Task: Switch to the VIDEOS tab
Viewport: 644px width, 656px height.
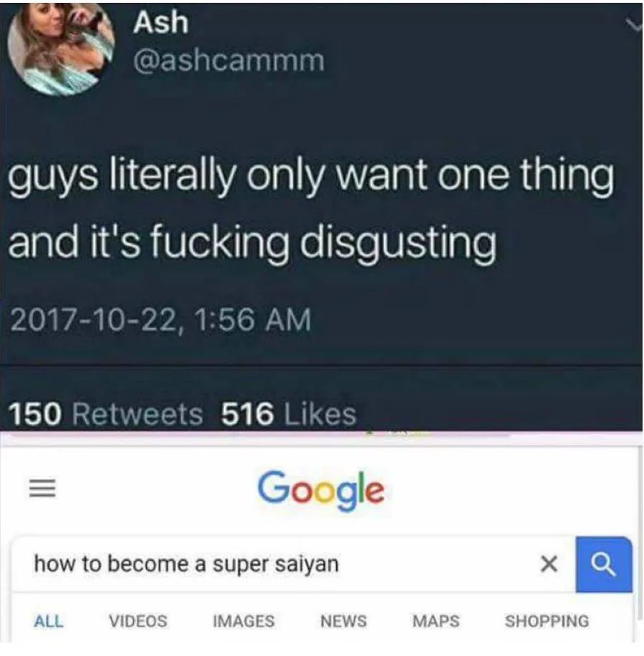Action: point(138,621)
